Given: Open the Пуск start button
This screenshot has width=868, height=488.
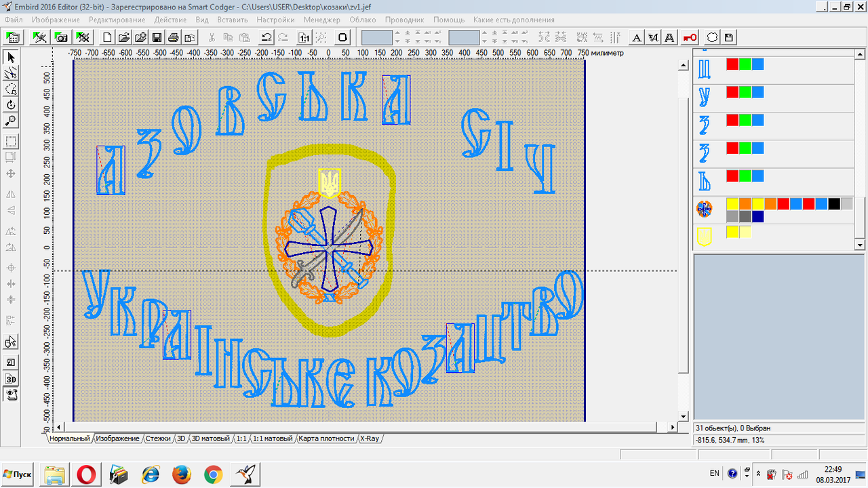Looking at the screenshot, I should pos(18,474).
